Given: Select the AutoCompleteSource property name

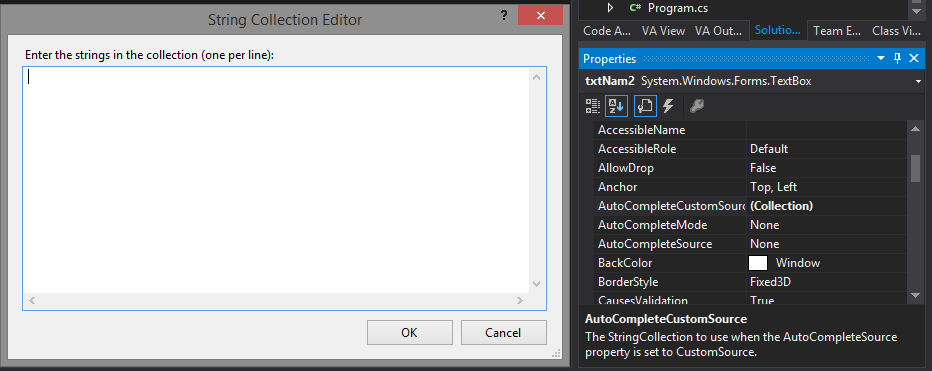Looking at the screenshot, I should coord(655,244).
